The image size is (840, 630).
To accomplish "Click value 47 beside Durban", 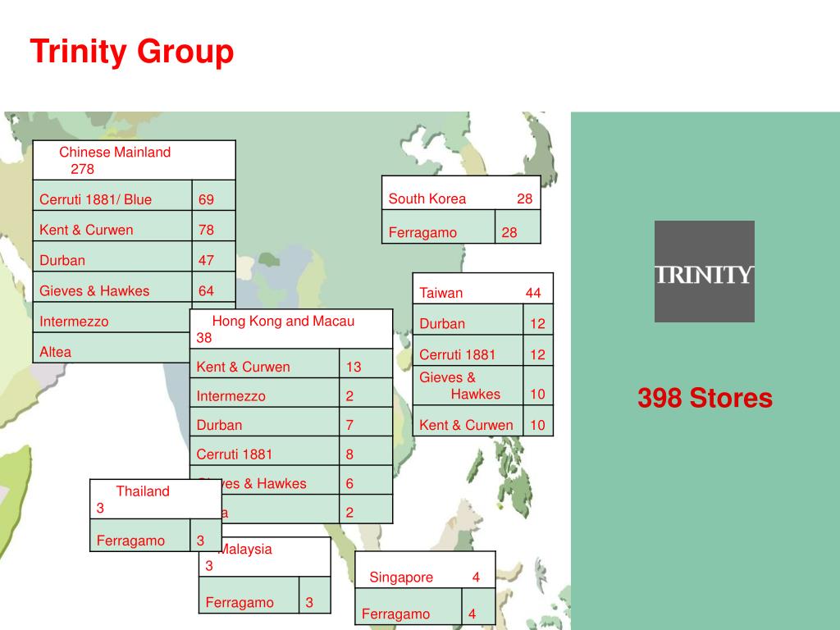I will (214, 256).
